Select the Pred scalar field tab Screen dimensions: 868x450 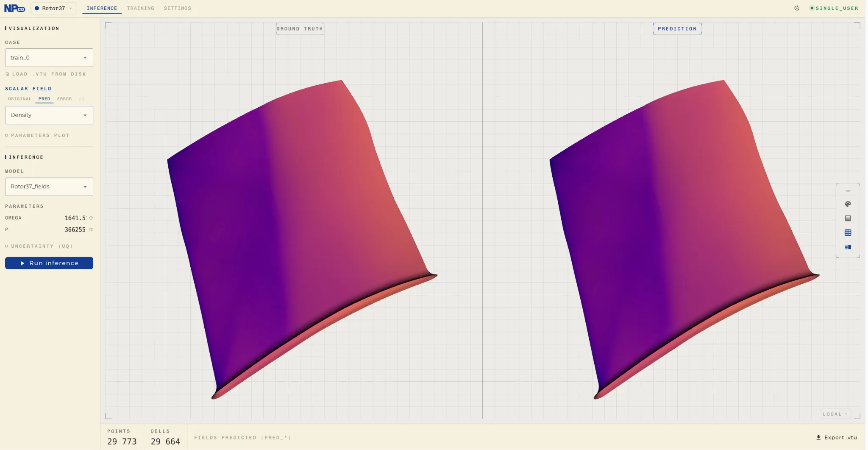(44, 99)
